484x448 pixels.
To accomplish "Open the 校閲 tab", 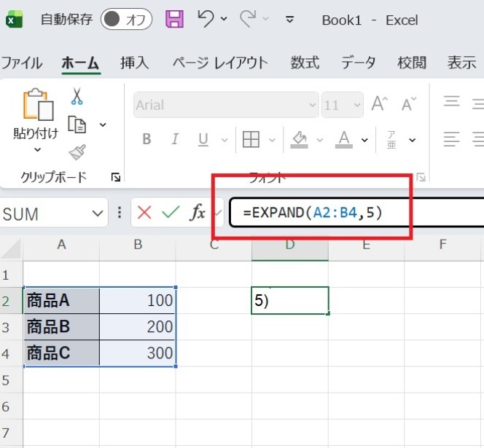I will [412, 63].
